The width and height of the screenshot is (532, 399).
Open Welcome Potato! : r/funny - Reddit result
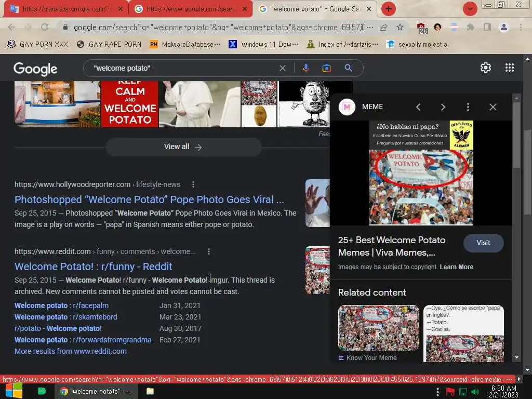[94, 267]
